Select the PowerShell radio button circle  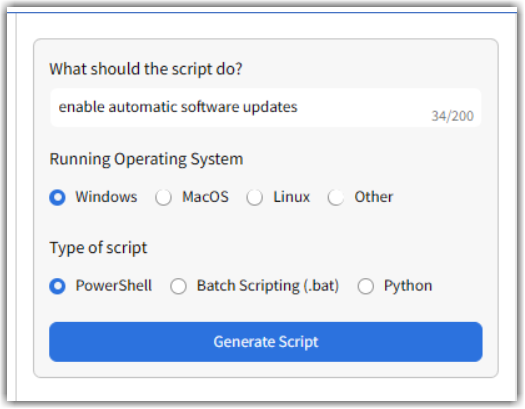(57, 287)
